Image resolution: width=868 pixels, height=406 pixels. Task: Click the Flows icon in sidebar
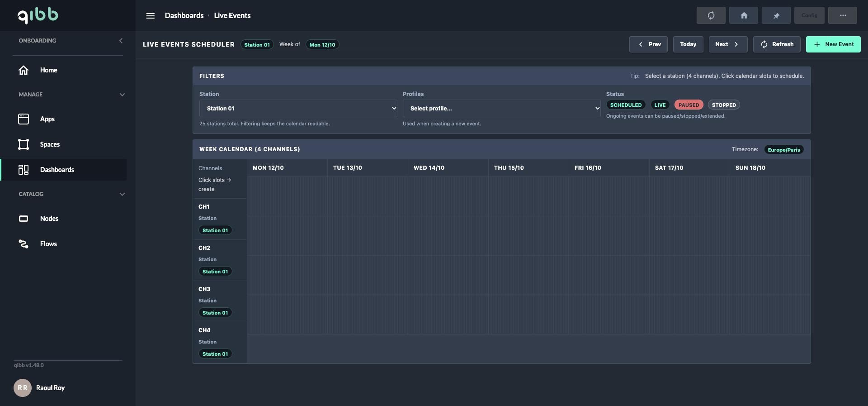tap(24, 244)
